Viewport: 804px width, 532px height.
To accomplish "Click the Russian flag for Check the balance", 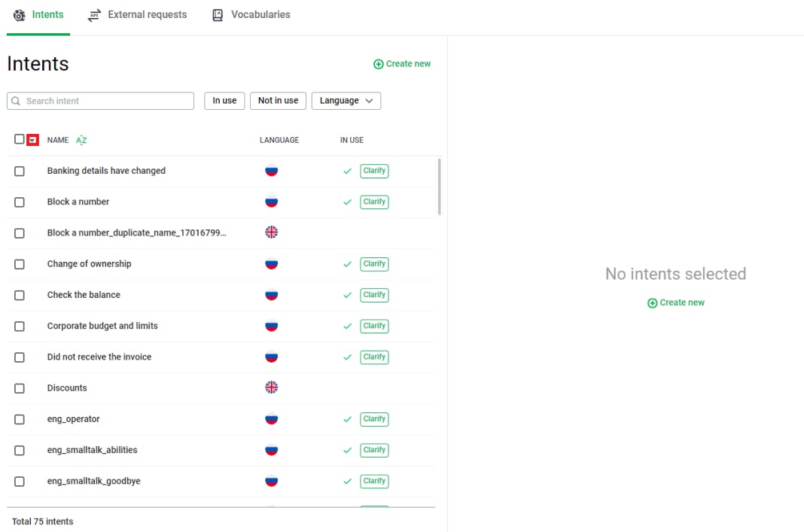I will (272, 295).
